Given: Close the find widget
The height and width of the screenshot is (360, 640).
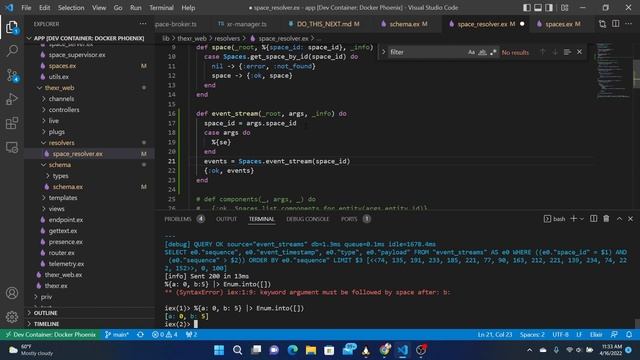Looking at the screenshot, I should coord(579,52).
